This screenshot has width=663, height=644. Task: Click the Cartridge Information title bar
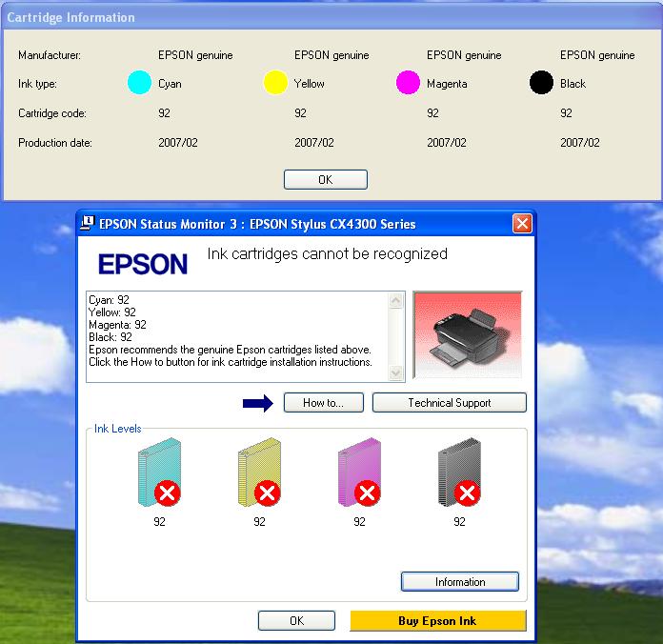tap(331, 17)
